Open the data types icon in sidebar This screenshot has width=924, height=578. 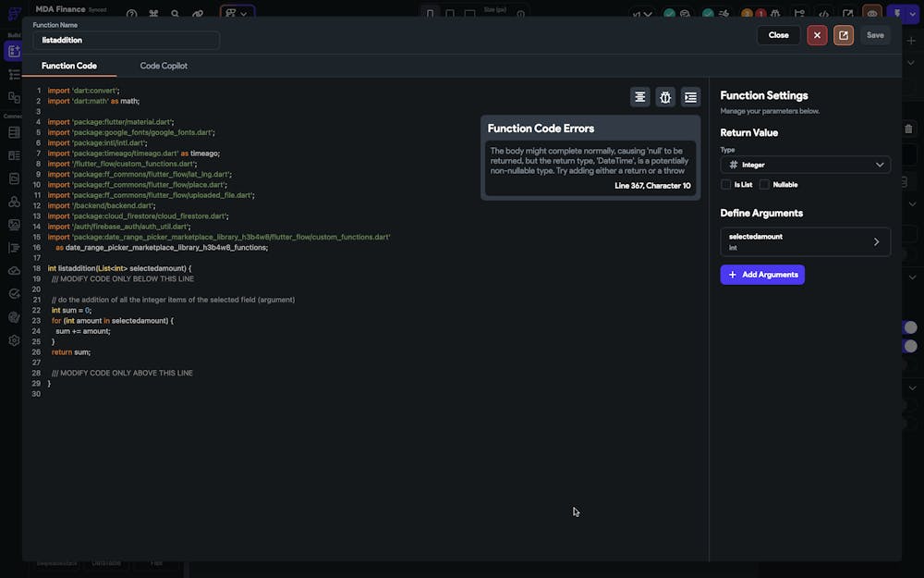14,155
